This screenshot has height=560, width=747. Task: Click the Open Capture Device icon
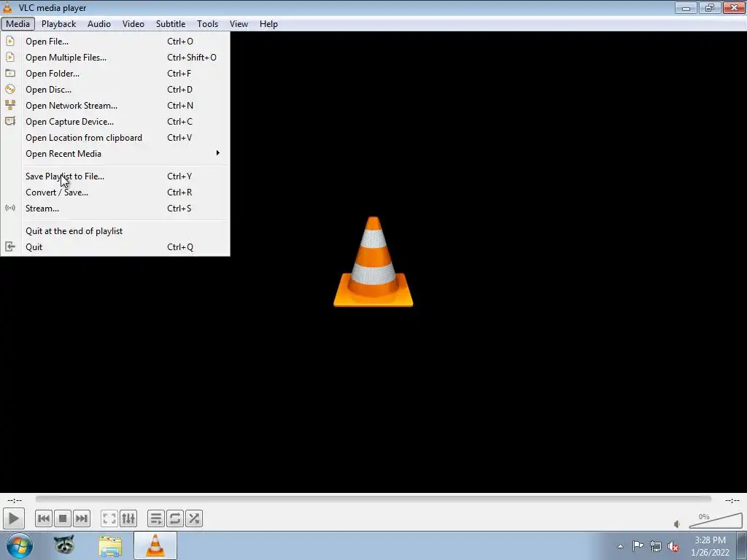point(10,121)
